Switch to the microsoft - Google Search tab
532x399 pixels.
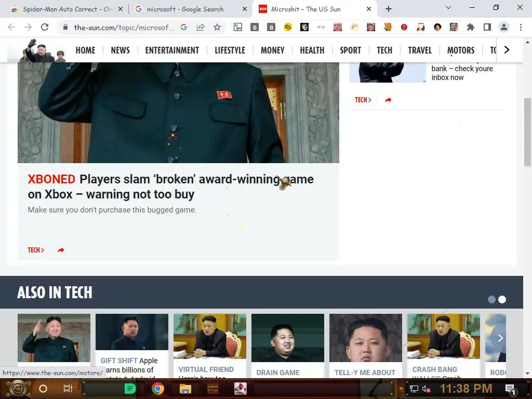[x=185, y=9]
